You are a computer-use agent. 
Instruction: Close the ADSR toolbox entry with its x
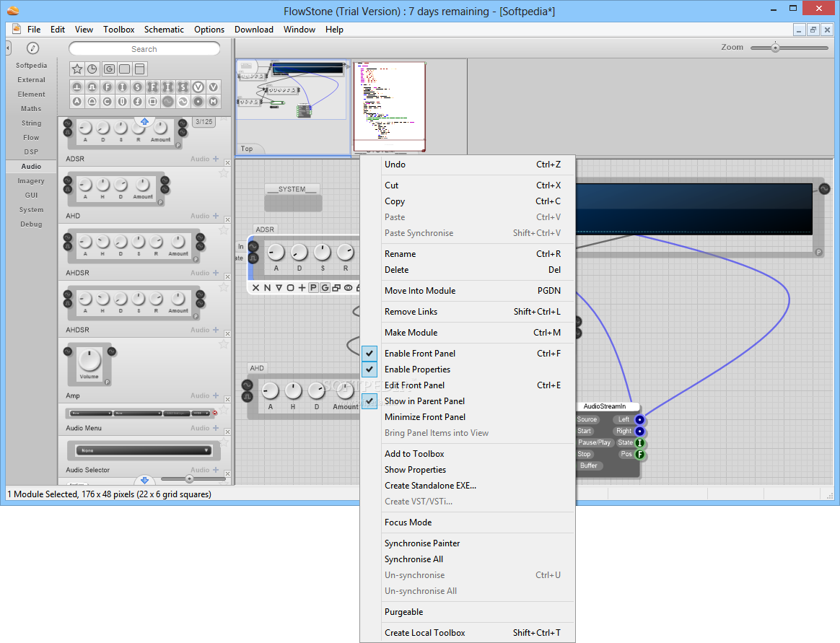(x=227, y=163)
